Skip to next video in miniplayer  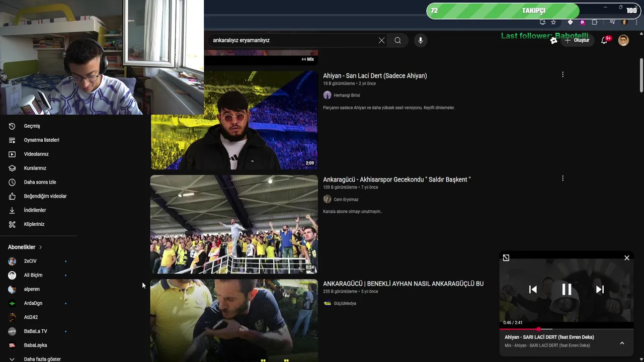[x=600, y=289]
